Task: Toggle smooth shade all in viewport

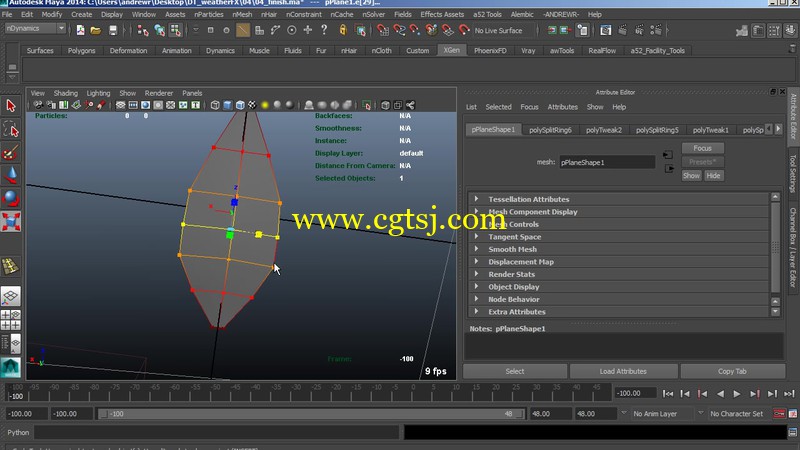Action: (x=228, y=105)
